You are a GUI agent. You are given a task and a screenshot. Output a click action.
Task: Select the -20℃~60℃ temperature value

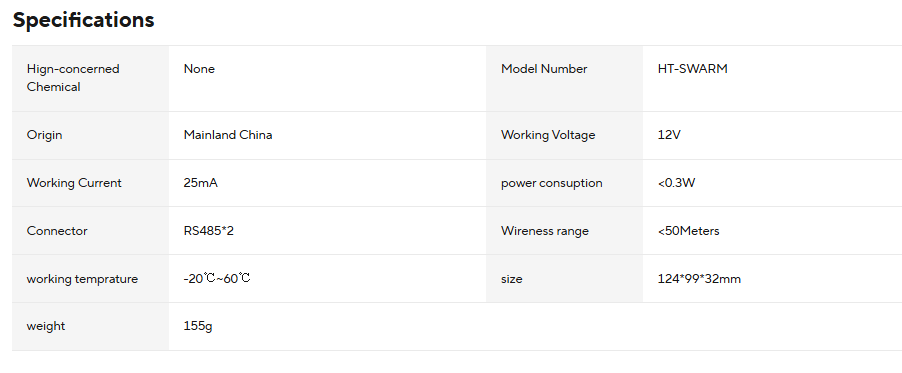click(217, 279)
